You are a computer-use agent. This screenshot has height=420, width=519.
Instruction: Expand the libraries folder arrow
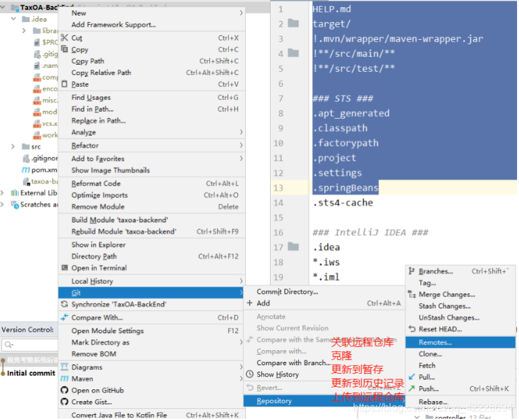[x=24, y=31]
